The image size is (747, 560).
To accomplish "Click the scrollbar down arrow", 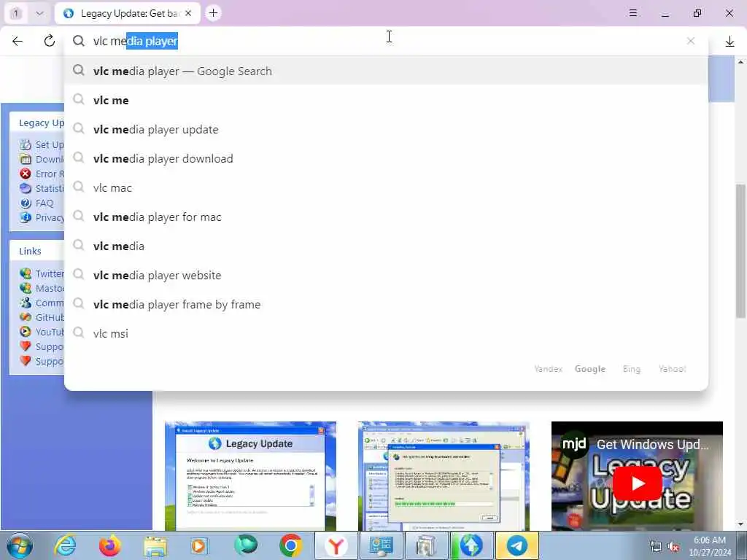I will point(740,524).
